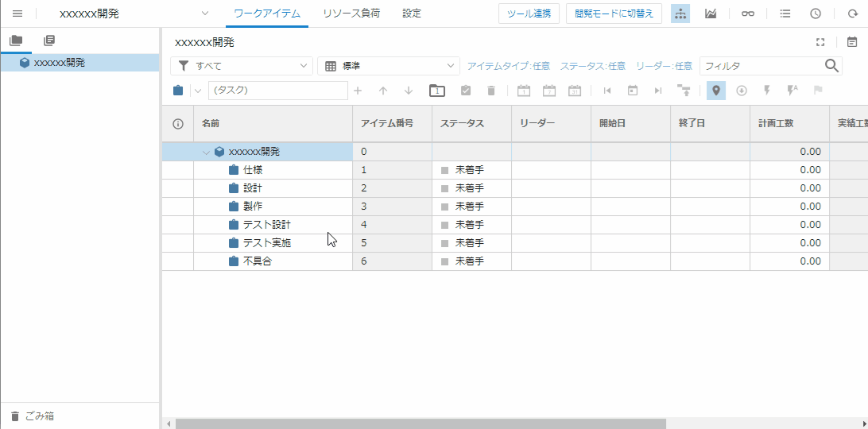Click the flag icon

coord(818,91)
